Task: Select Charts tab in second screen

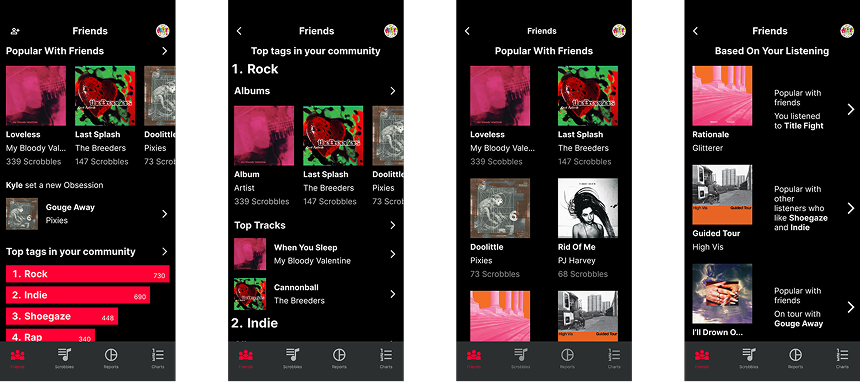Action: [x=386, y=358]
